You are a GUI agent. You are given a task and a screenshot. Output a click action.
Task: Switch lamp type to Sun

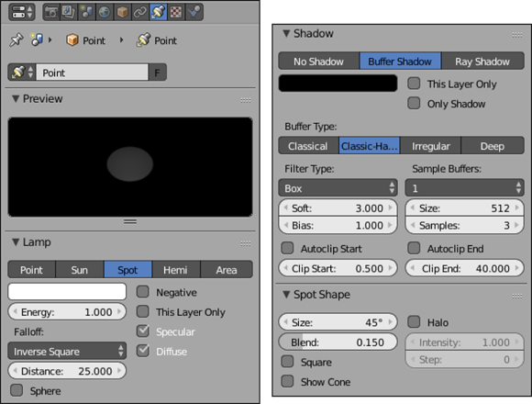[x=80, y=270]
